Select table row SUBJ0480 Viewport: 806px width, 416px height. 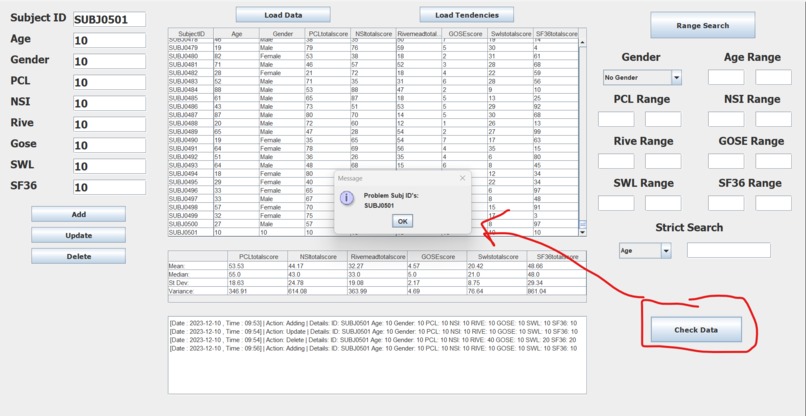pos(373,56)
